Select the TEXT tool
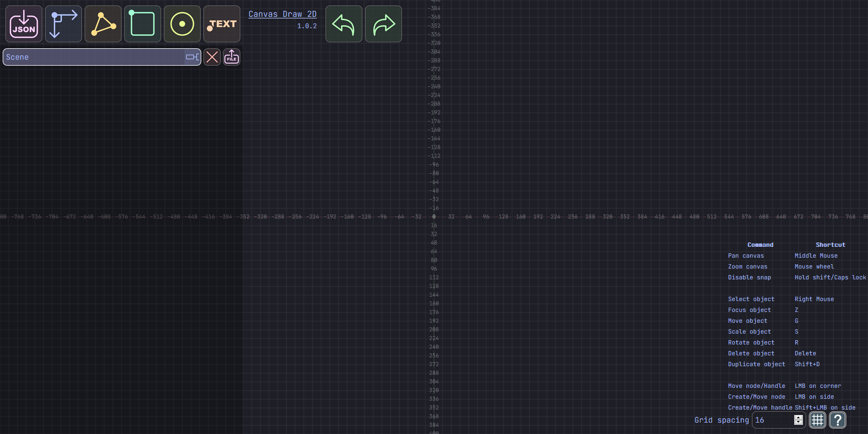The width and height of the screenshot is (868, 434). tap(222, 24)
